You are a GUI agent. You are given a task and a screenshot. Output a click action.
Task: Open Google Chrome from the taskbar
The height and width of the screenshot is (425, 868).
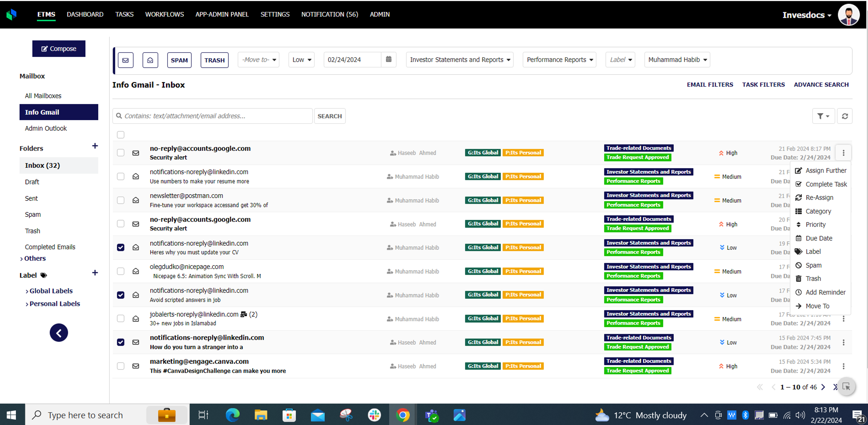403,415
